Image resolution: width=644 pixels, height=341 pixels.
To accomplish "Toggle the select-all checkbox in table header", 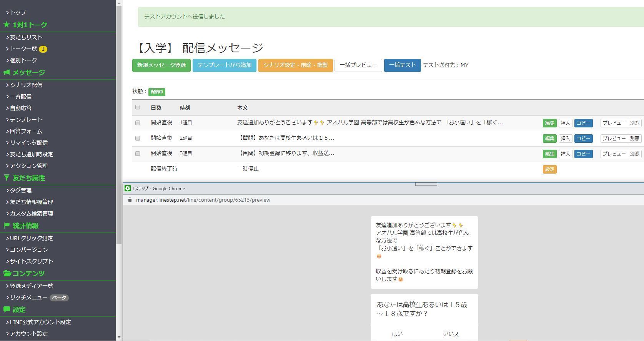I will [x=138, y=107].
